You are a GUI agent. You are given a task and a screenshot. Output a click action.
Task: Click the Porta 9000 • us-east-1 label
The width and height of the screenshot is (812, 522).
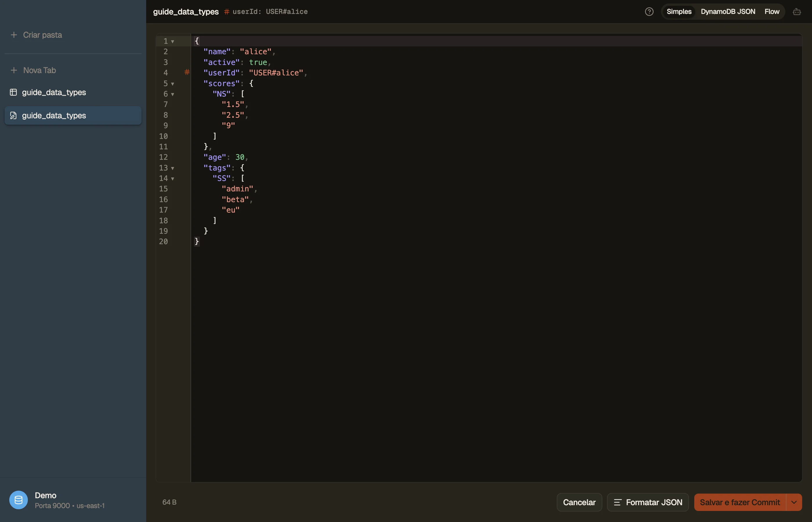pos(70,506)
